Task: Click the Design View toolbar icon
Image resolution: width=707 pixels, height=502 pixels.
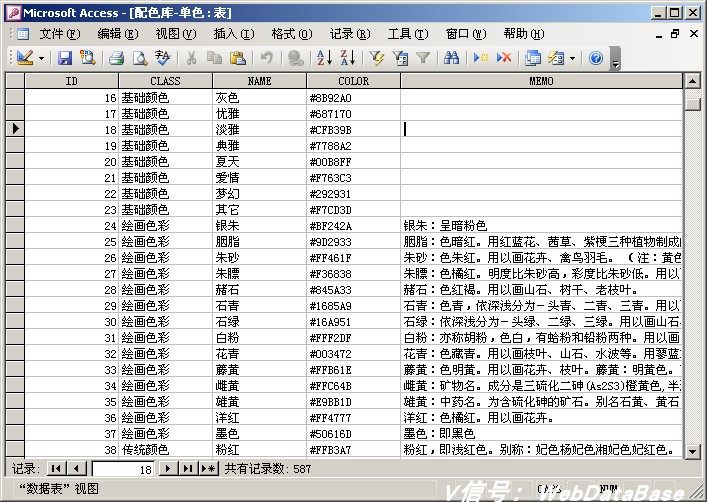Action: [25, 58]
